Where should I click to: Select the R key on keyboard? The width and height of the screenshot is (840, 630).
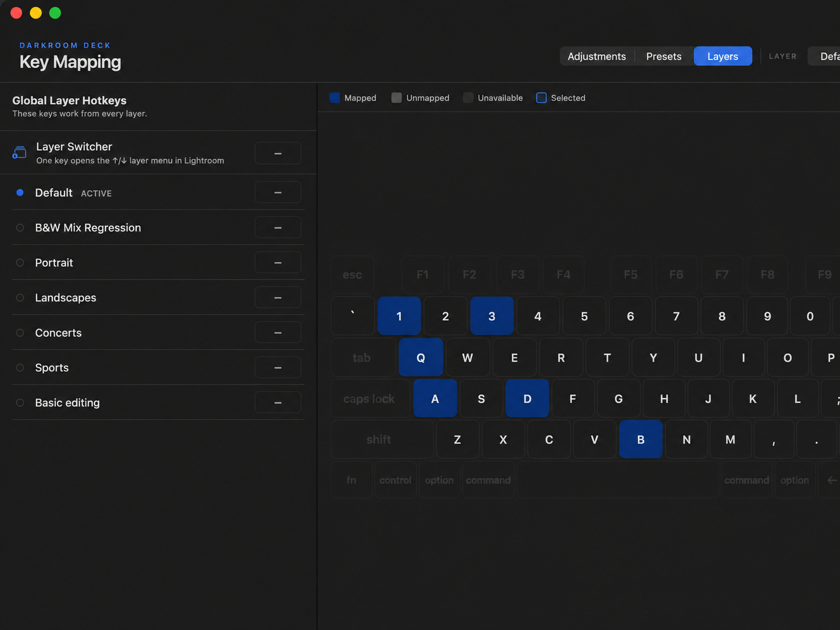[561, 358]
